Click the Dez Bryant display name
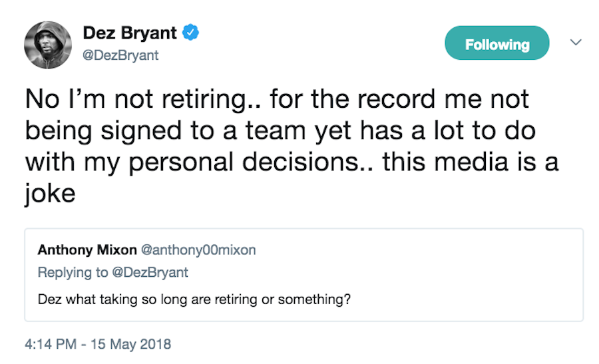Image resolution: width=599 pixels, height=364 pixels. pyautogui.click(x=130, y=31)
